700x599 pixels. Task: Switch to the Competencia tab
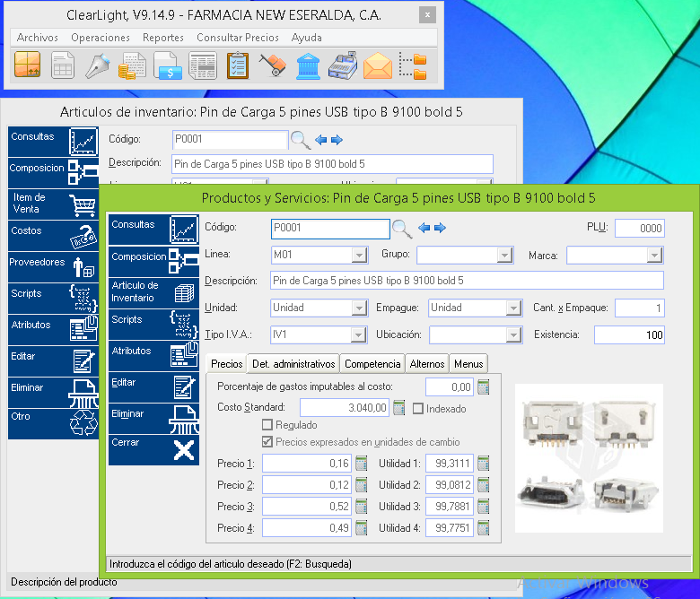tap(372, 364)
